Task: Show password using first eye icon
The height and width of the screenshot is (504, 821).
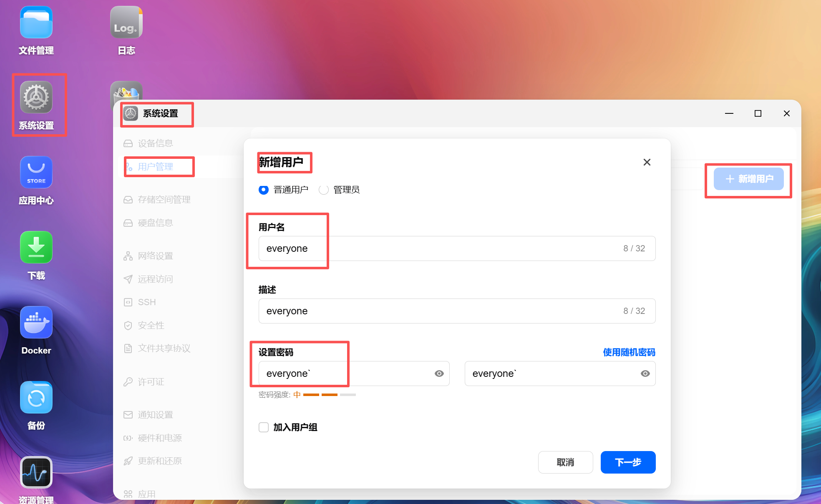Action: click(439, 374)
